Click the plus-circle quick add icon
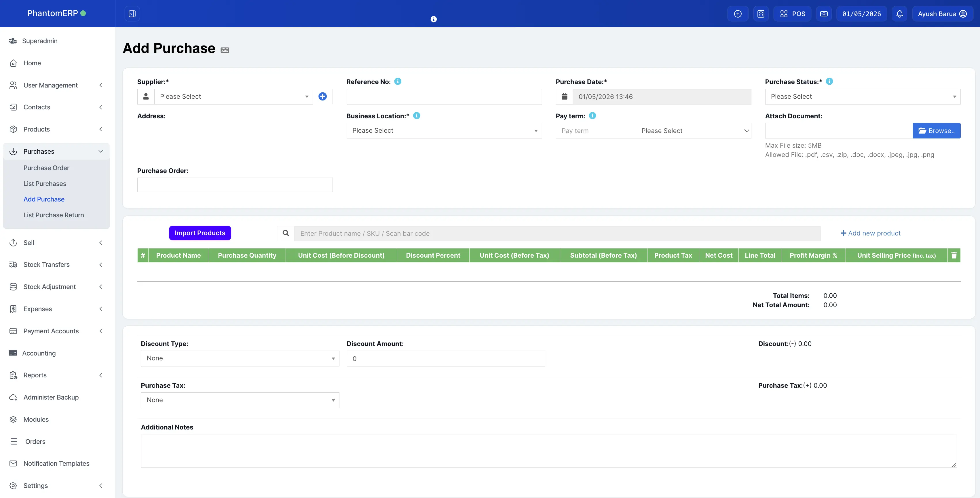Screen dimensions: 980x498 (x=738, y=14)
